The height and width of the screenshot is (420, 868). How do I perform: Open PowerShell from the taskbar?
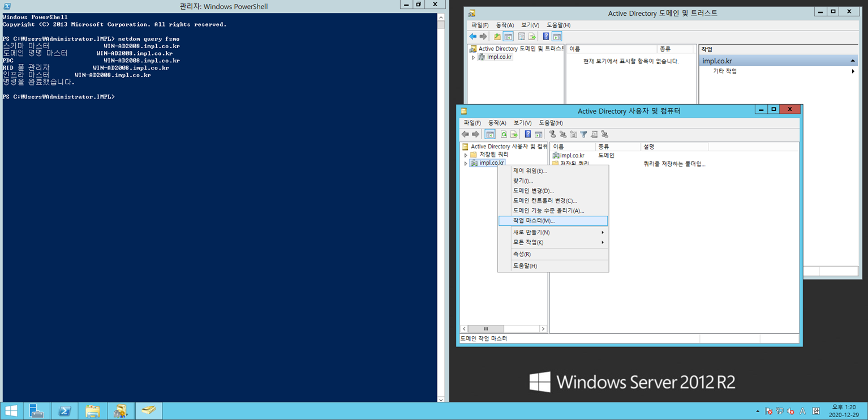tap(65, 411)
